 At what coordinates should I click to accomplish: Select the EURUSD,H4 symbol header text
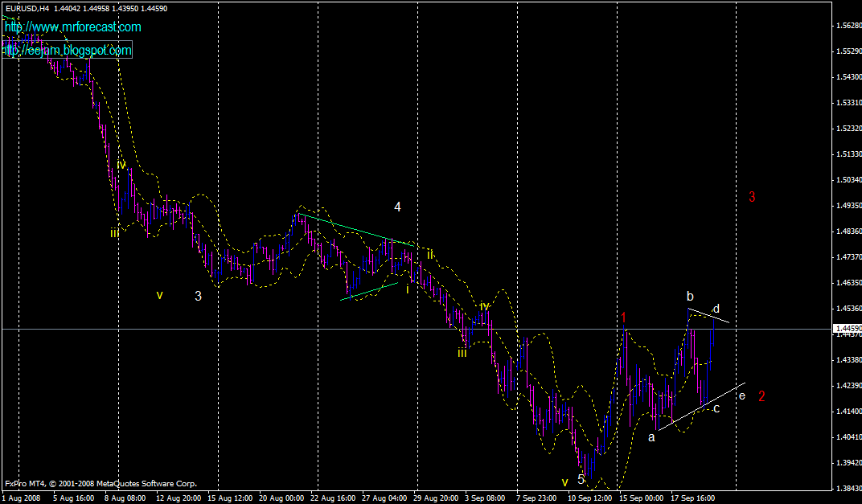tap(28, 8)
